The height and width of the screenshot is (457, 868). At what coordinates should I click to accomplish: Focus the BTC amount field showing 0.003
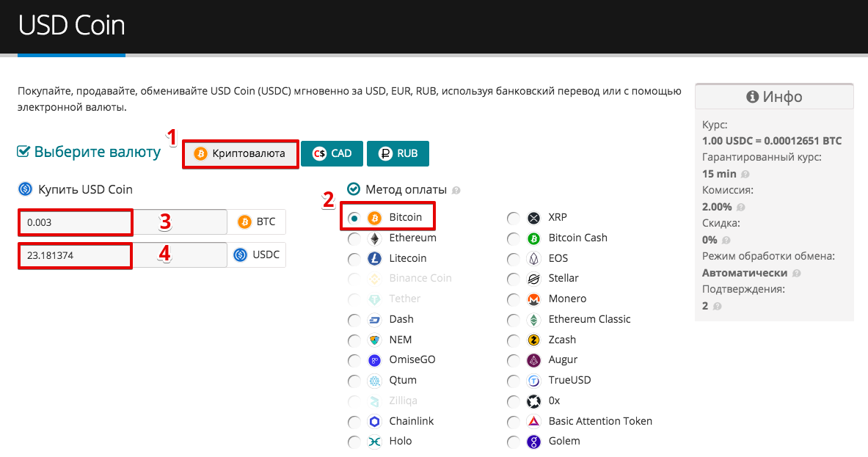123,222
